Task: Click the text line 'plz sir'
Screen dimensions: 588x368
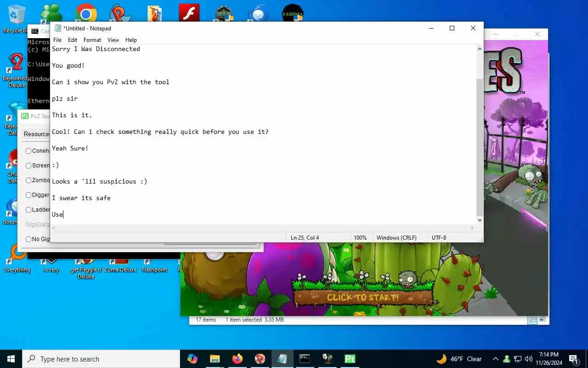Action: click(65, 98)
